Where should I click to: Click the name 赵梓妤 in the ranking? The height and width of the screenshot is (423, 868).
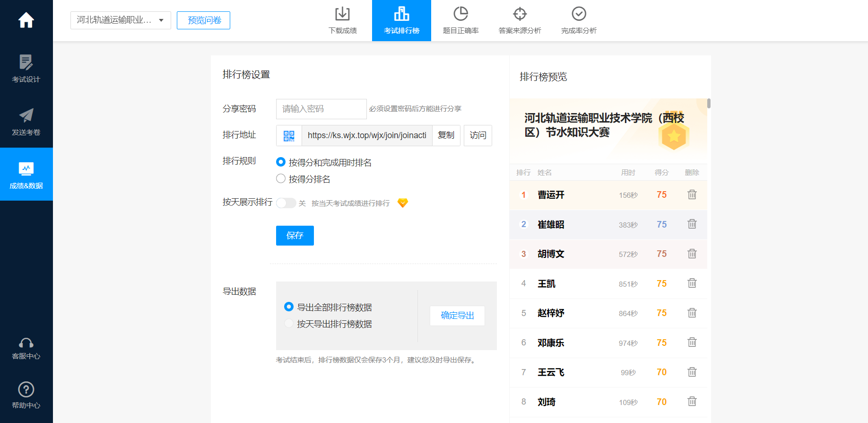coord(551,313)
